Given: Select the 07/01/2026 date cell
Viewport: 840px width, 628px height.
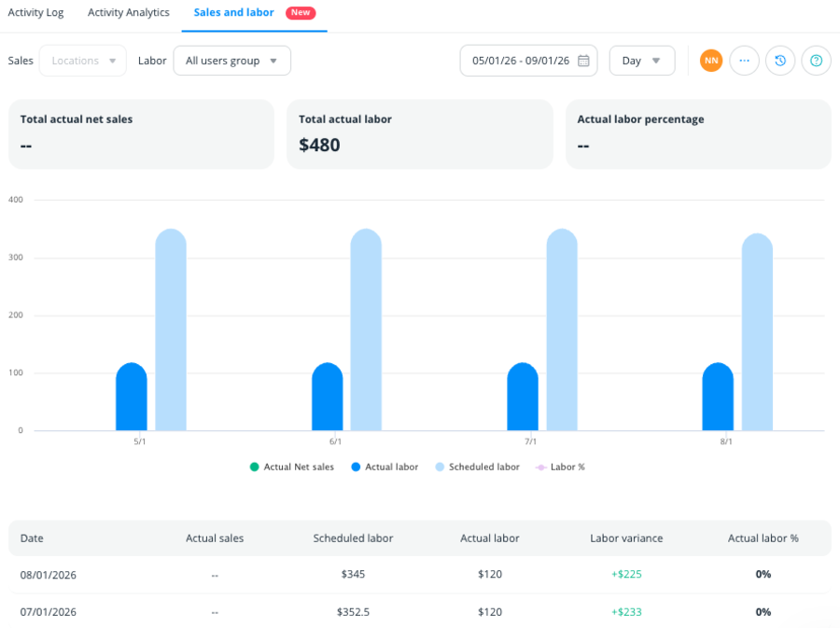Looking at the screenshot, I should point(49,612).
